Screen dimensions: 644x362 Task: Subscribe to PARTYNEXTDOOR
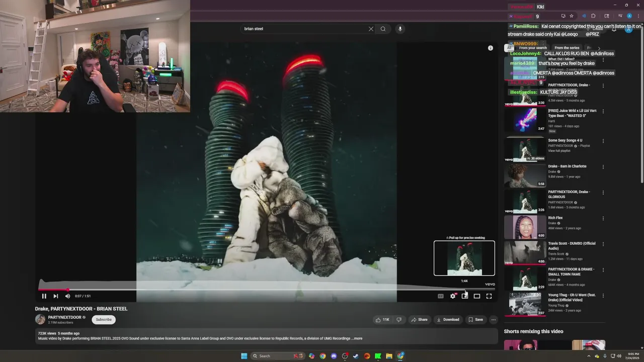pyautogui.click(x=104, y=320)
